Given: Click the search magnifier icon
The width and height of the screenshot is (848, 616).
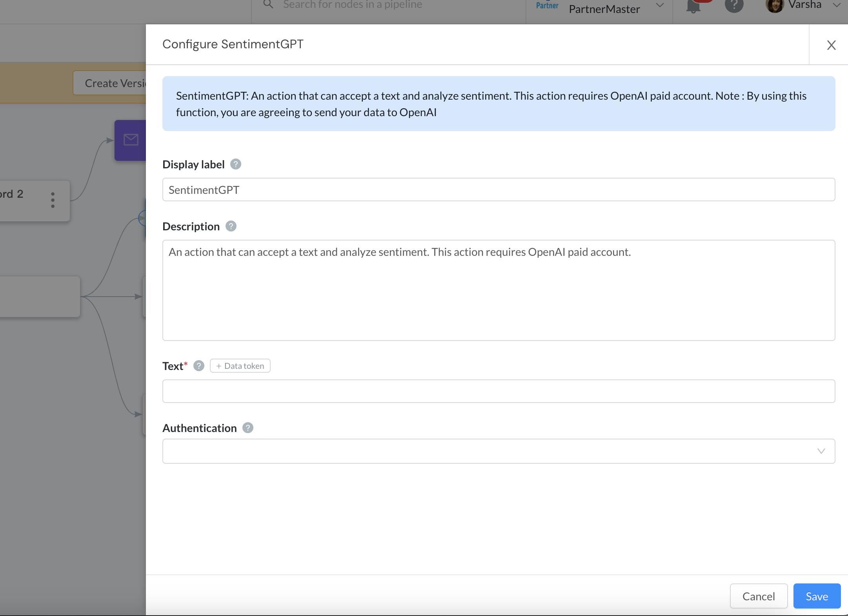Looking at the screenshot, I should coord(268,5).
